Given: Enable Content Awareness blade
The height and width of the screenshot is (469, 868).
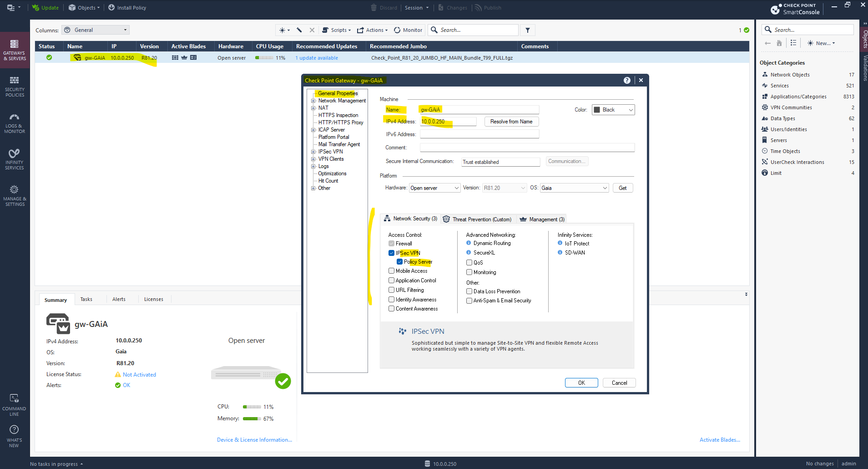Looking at the screenshot, I should click(391, 309).
